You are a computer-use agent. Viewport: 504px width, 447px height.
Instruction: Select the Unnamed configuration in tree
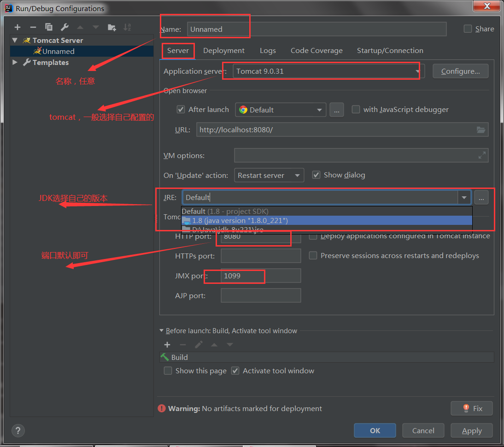click(82, 51)
